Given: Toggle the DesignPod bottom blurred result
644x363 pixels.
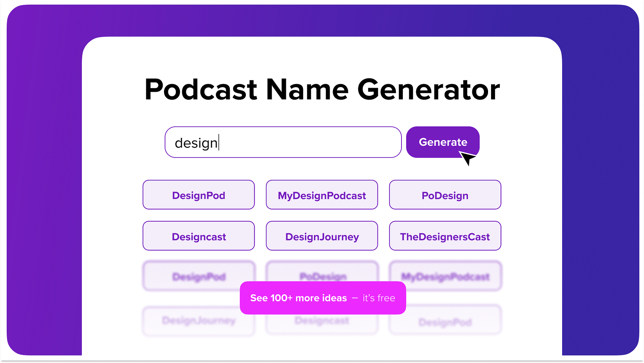Looking at the screenshot, I should (x=444, y=320).
